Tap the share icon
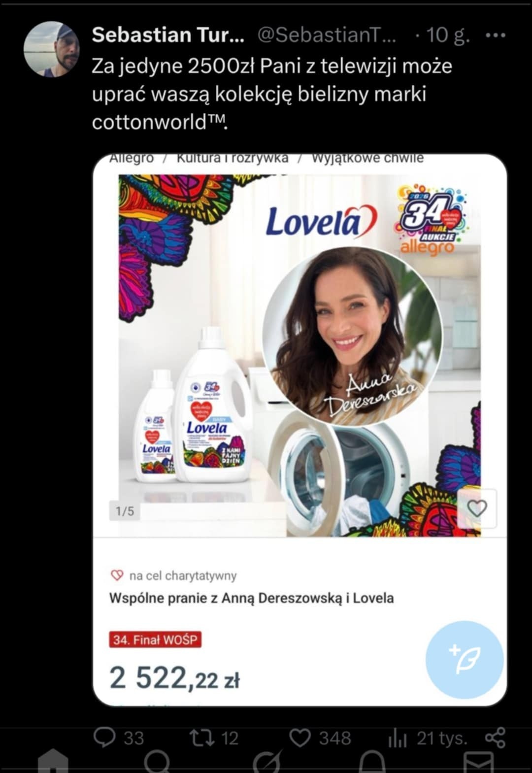Viewport: 532px width, 773px height. (495, 738)
